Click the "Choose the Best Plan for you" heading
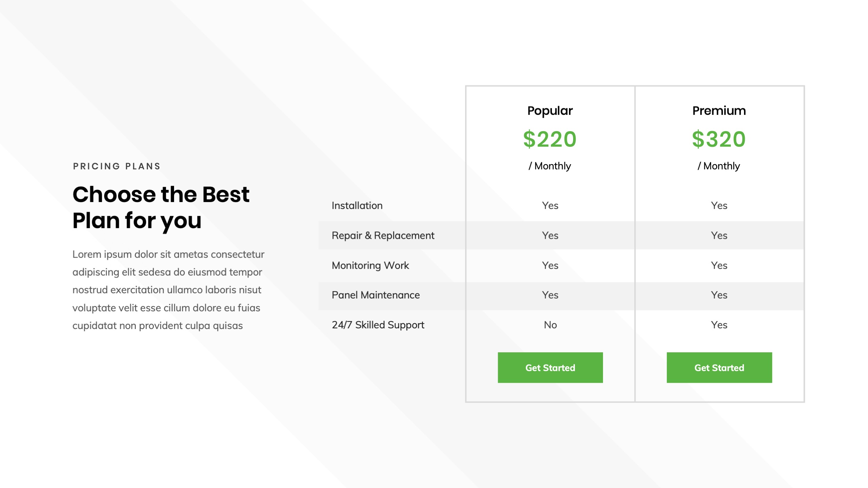Image resolution: width=868 pixels, height=488 pixels. click(x=161, y=207)
